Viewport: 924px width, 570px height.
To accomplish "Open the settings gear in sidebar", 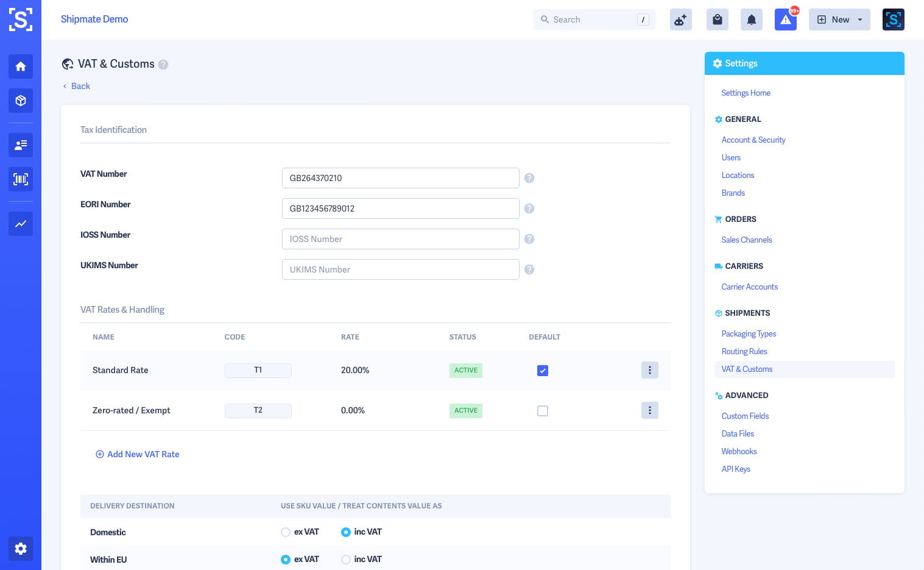I will (x=21, y=549).
